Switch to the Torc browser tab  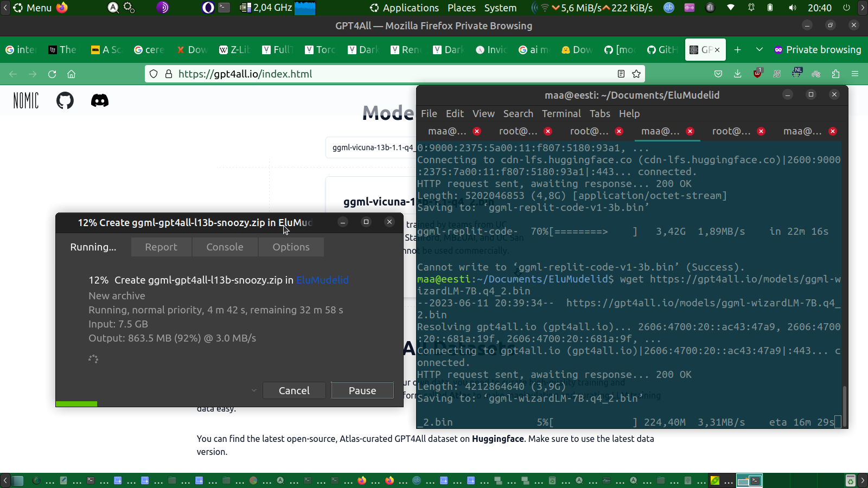320,49
